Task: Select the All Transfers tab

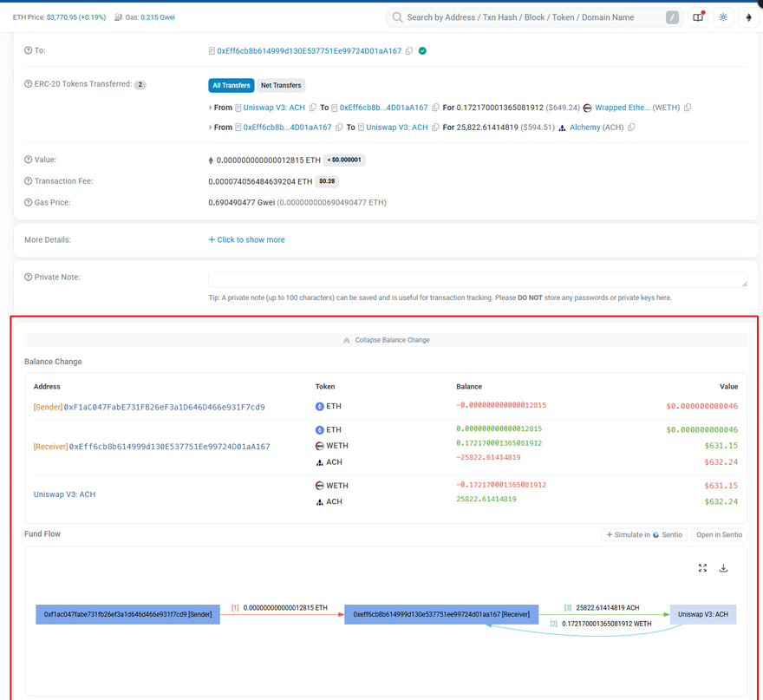Action: point(232,85)
